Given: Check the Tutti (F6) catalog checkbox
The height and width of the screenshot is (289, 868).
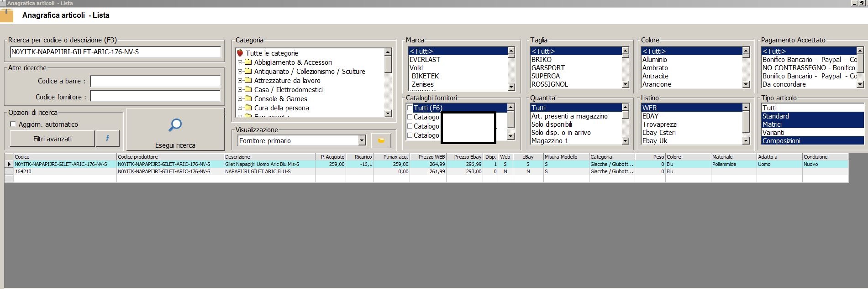Looking at the screenshot, I should tap(410, 108).
